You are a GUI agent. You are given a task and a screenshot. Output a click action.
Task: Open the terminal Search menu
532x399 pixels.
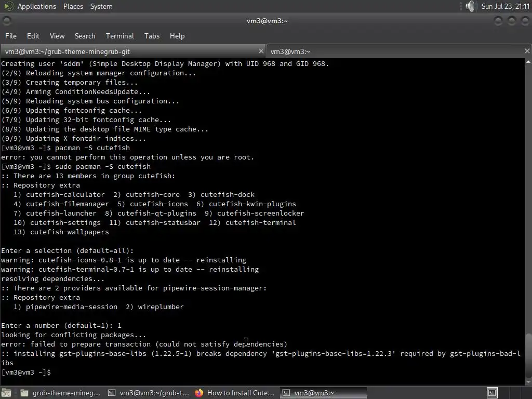click(85, 36)
